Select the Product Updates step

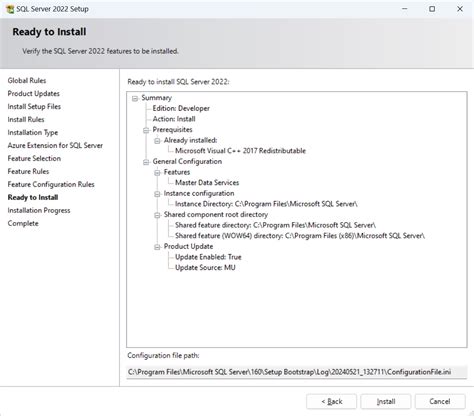[33, 94]
